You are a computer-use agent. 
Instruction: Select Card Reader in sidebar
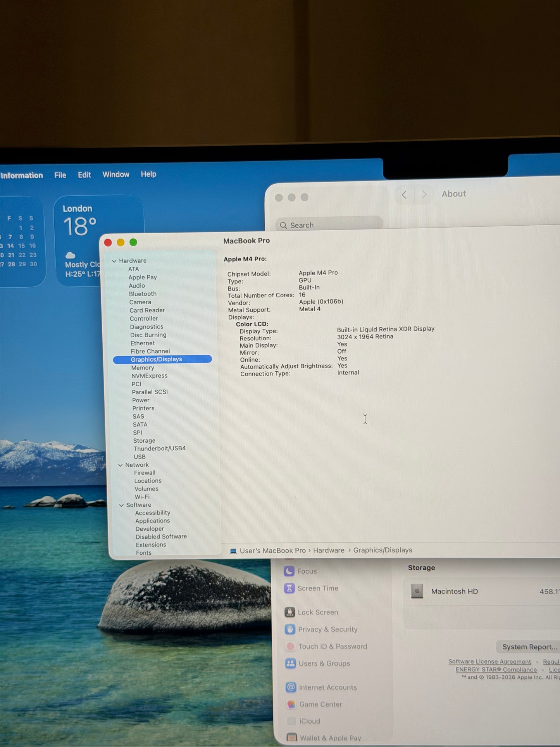tap(147, 310)
